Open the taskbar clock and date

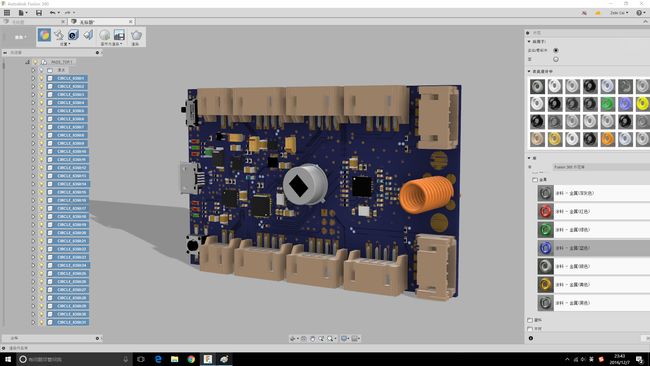point(619,359)
